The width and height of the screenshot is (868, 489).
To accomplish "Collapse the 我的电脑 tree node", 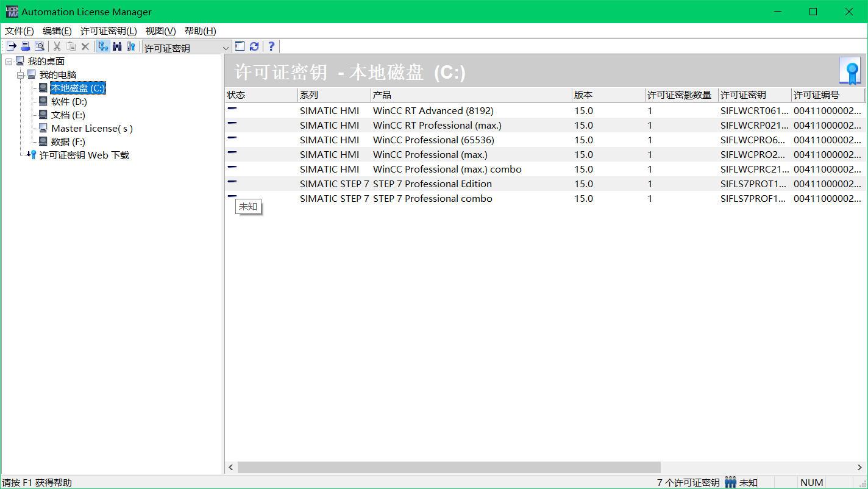I will (x=20, y=75).
